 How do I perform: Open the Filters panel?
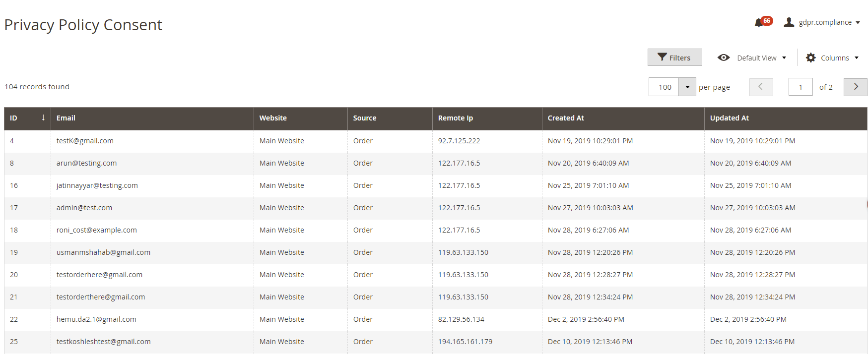[x=674, y=58]
